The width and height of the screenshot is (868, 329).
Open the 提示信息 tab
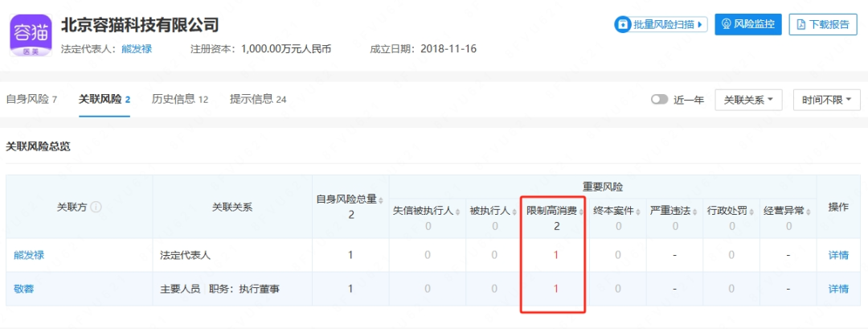[258, 100]
